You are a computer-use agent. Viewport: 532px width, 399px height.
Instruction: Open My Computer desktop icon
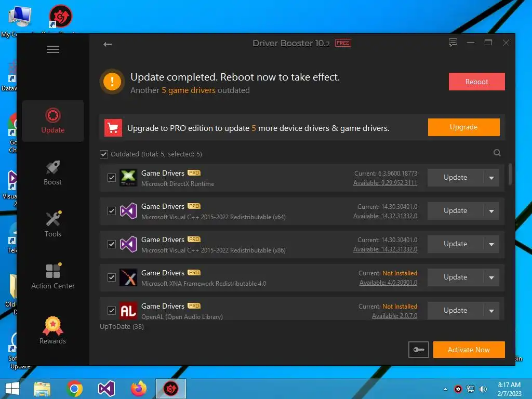click(20, 16)
